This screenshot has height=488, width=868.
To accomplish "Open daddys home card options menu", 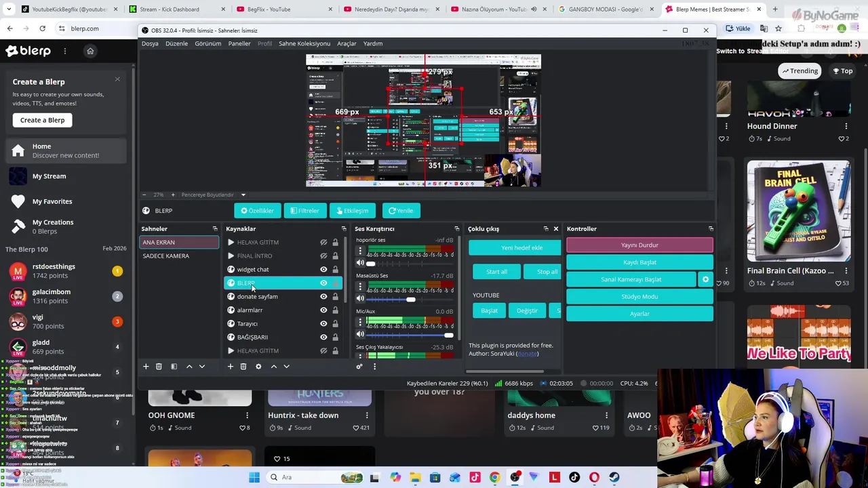I will (606, 415).
